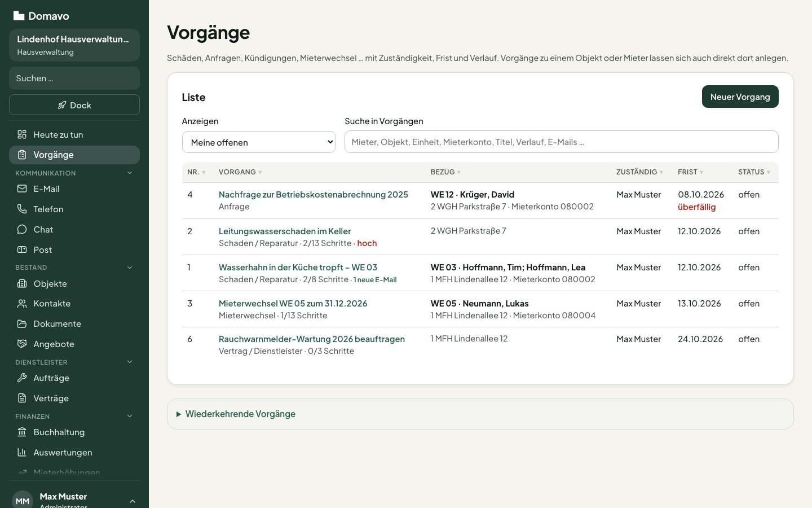Click the Post mailbox icon
This screenshot has height=508, width=812.
coord(22,249)
